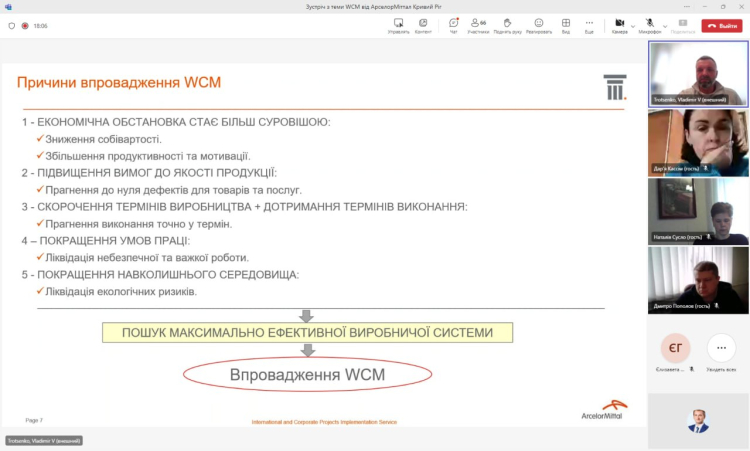
Task: Open the Chat panel
Action: 453,25
